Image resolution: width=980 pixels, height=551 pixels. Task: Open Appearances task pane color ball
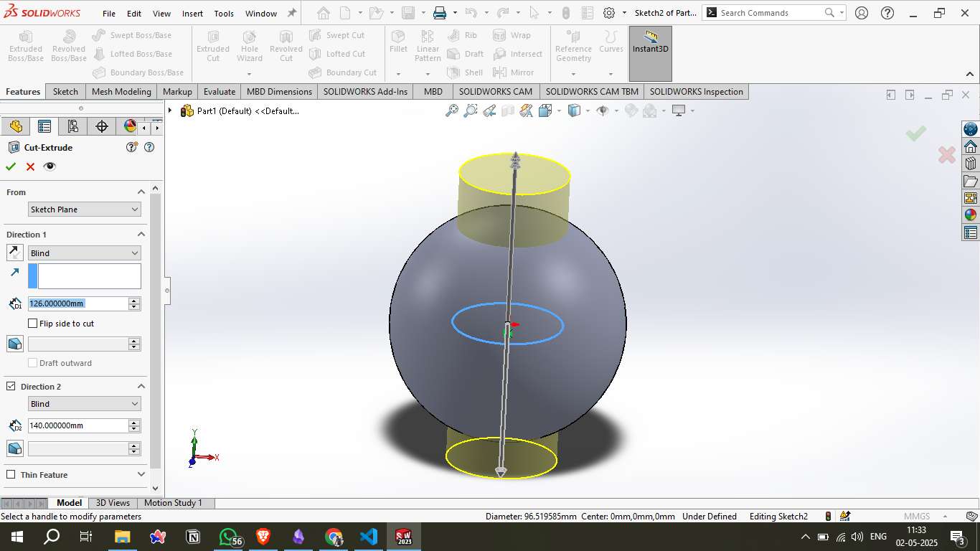click(971, 215)
